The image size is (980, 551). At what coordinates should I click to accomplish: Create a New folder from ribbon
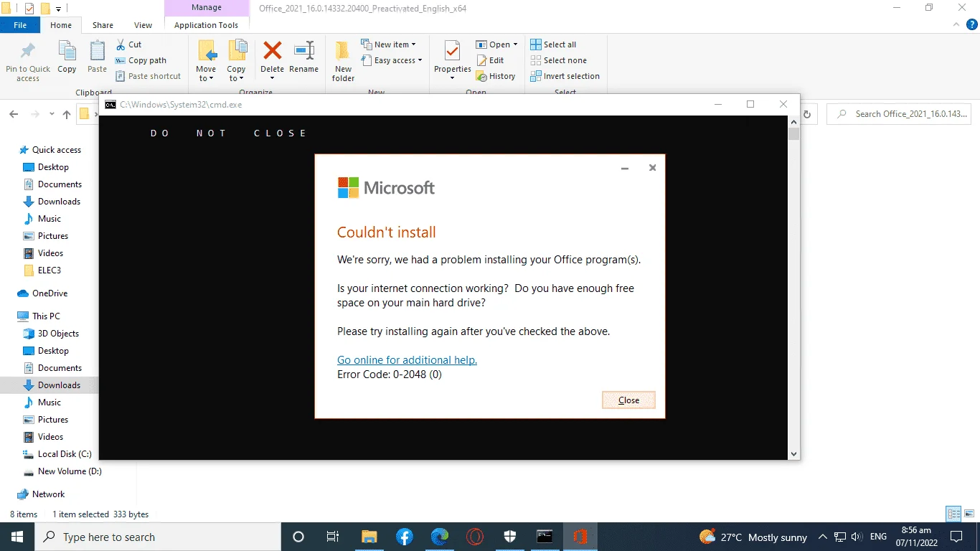click(x=343, y=61)
